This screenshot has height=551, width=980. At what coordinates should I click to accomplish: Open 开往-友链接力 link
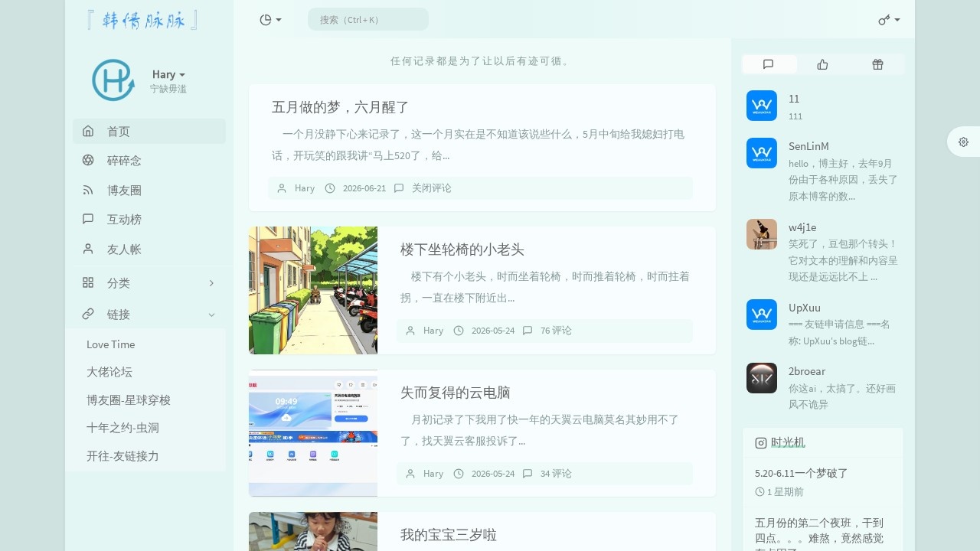point(122,455)
